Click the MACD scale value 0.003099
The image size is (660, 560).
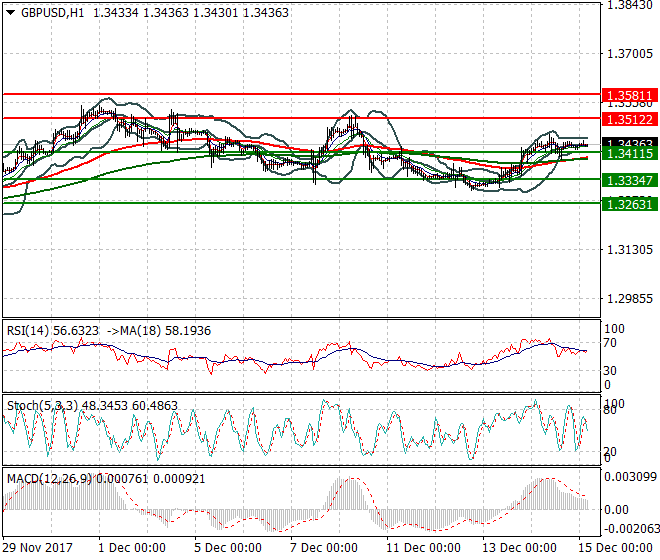pos(630,477)
